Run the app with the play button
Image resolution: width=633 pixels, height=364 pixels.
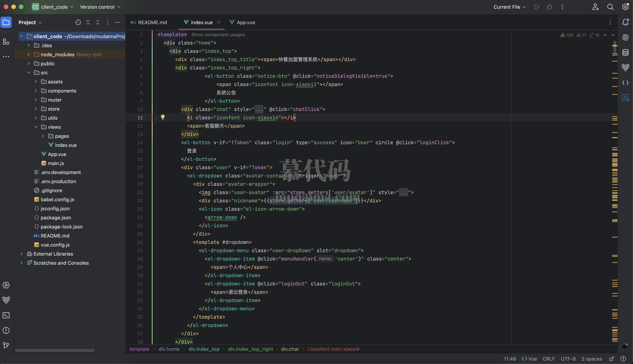point(537,7)
